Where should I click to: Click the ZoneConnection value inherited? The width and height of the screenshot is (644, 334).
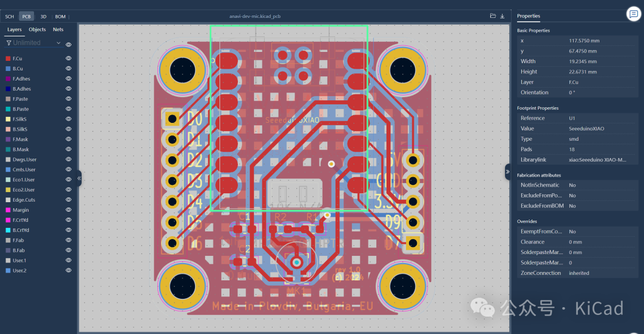pyautogui.click(x=578, y=273)
